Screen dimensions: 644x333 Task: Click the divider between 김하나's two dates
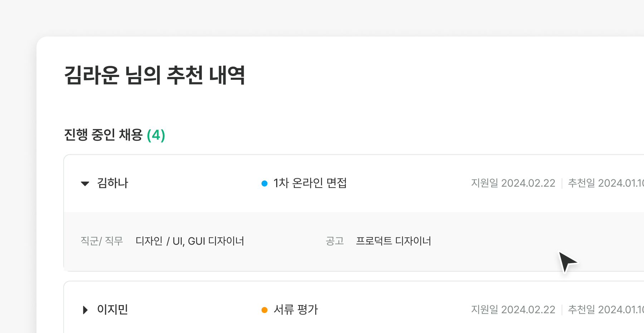point(562,183)
